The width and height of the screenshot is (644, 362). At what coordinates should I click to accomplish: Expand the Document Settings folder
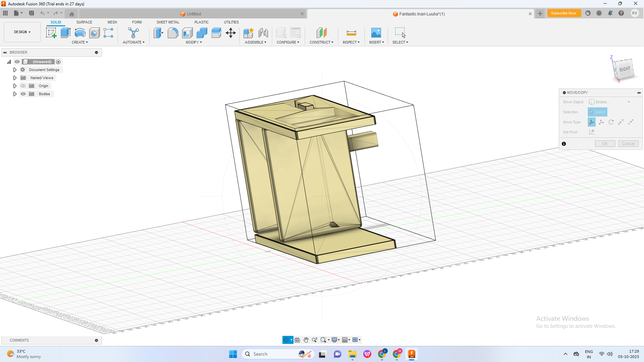pos(15,70)
